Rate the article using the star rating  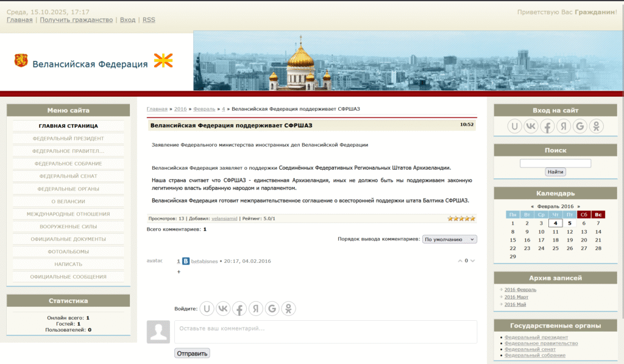[x=461, y=218]
